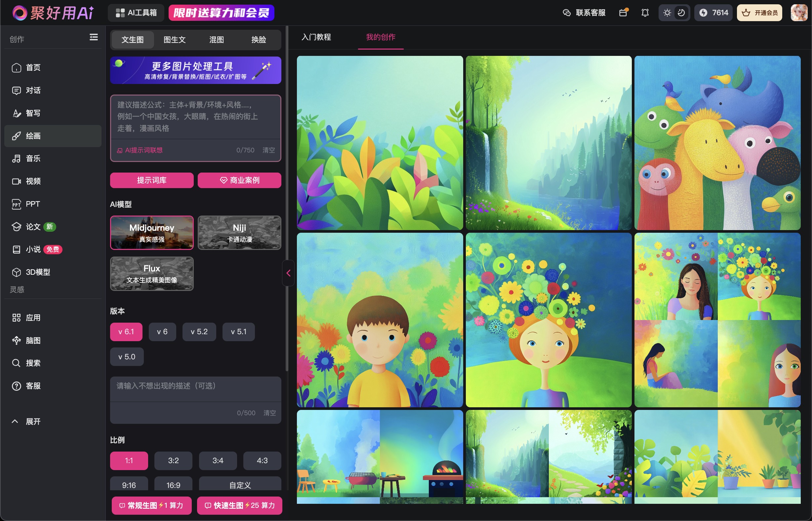Switch to light mode sun toggle

coord(667,13)
